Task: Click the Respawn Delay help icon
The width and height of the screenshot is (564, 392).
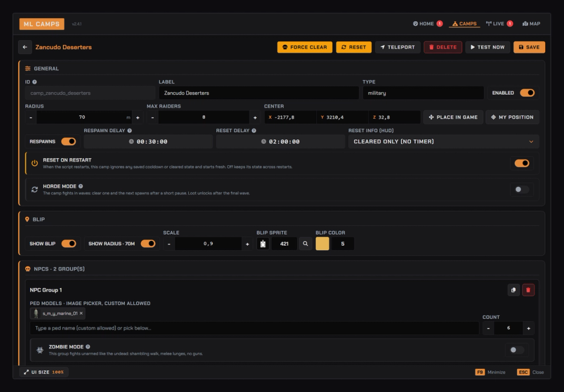Action: click(129, 130)
